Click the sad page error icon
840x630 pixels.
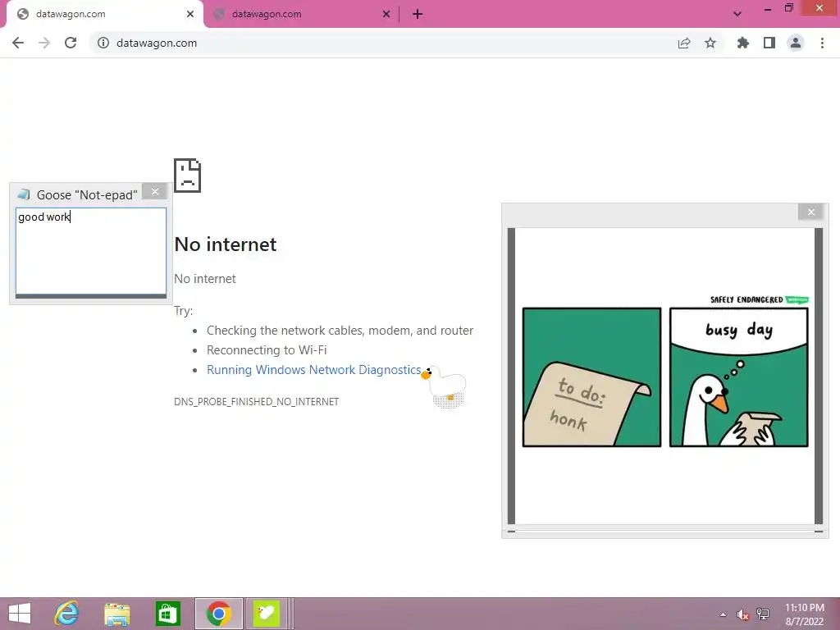tap(188, 176)
